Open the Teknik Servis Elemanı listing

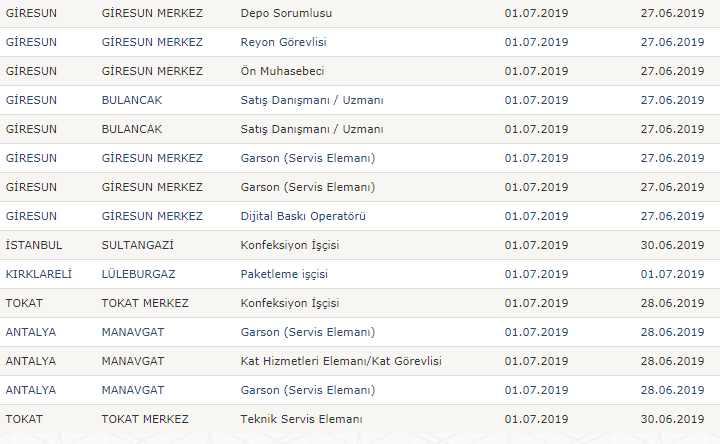click(301, 419)
